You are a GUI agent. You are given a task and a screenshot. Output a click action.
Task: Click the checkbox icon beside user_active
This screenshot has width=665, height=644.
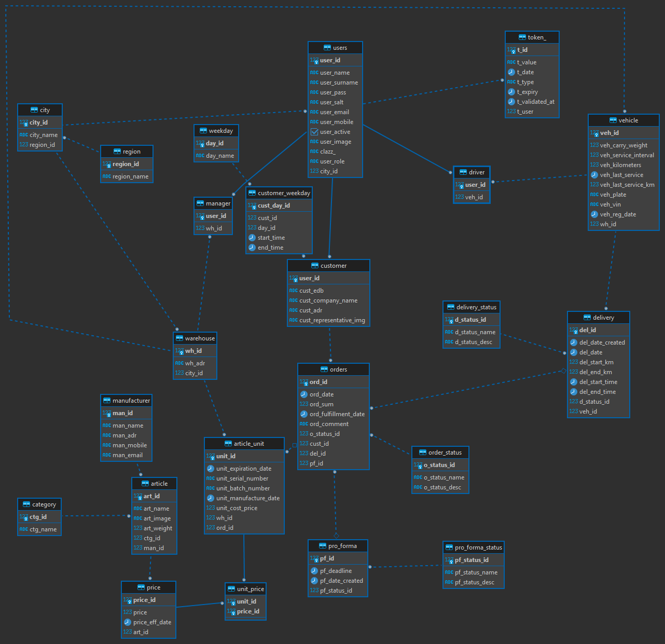[314, 132]
